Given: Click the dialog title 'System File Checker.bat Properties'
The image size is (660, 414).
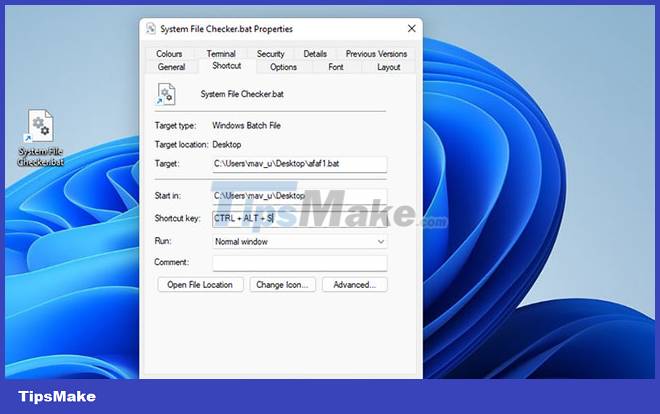Looking at the screenshot, I should pyautogui.click(x=226, y=29).
